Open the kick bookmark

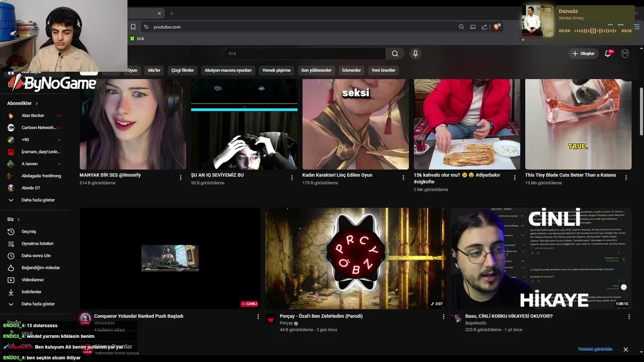(137, 38)
